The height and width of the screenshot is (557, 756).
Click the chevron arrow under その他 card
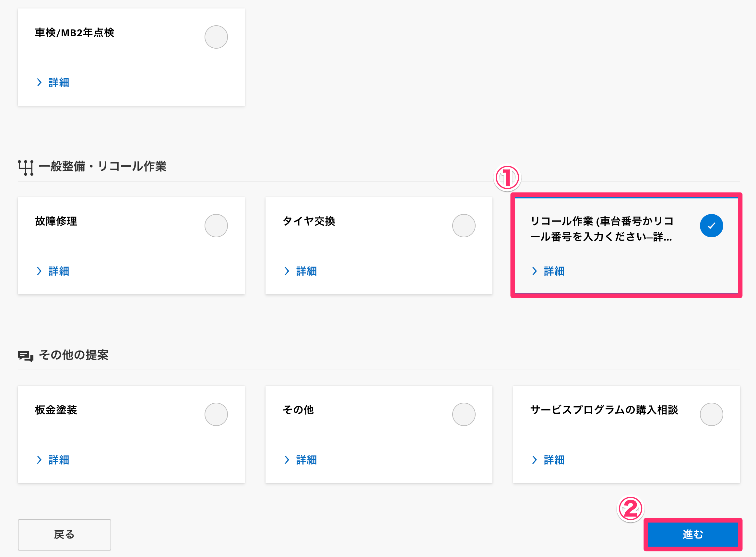coord(287,459)
